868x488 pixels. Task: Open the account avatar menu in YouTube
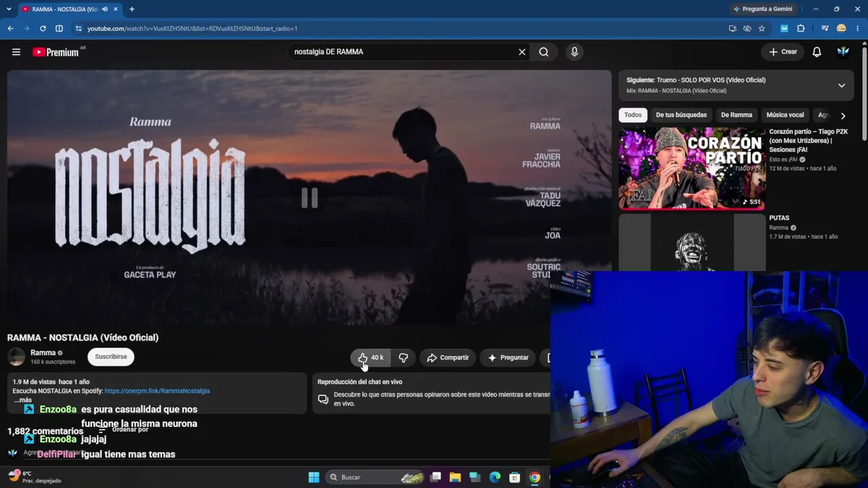844,52
